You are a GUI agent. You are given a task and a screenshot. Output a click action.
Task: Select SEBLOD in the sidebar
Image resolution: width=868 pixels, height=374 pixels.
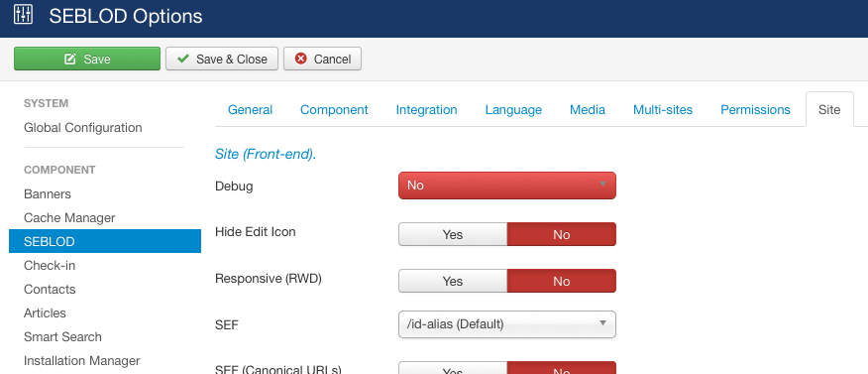coord(105,241)
